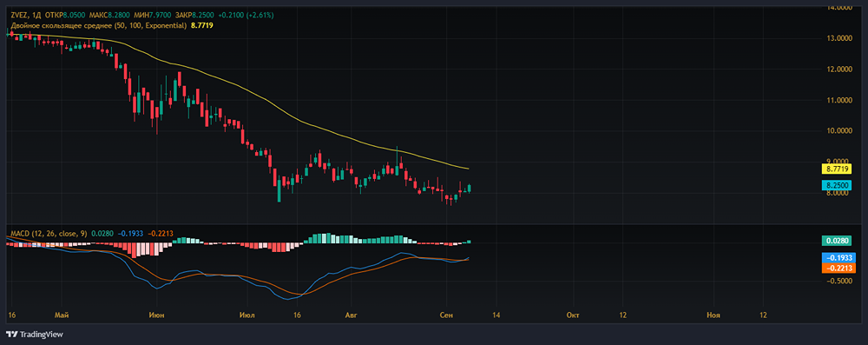868x345 pixels.
Task: Click green 0.0280 value in MACD legend
Action: (x=102, y=234)
